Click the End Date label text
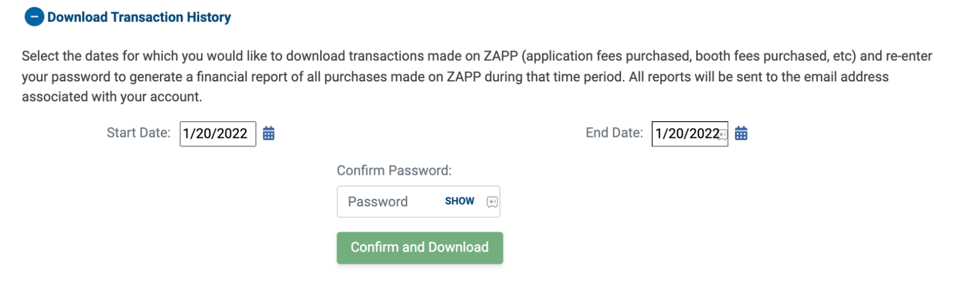 (614, 133)
